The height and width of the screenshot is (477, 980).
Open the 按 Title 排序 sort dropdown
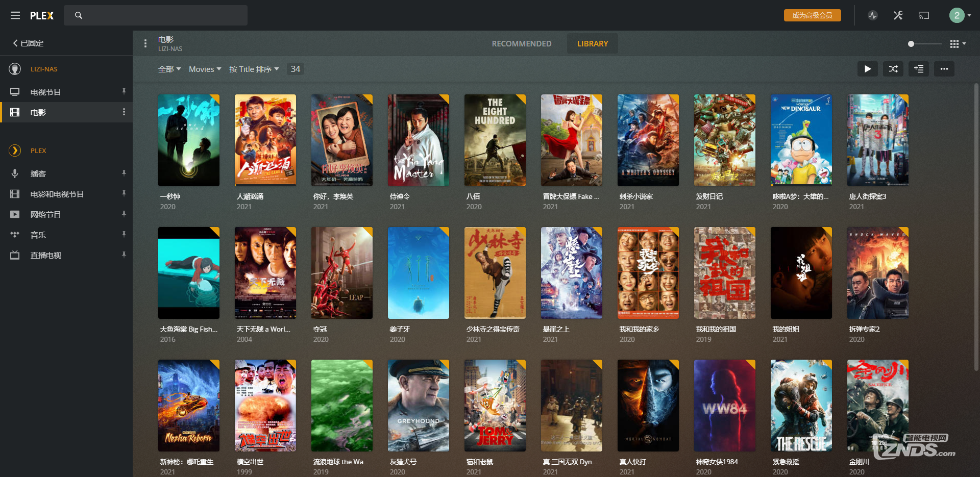point(254,69)
